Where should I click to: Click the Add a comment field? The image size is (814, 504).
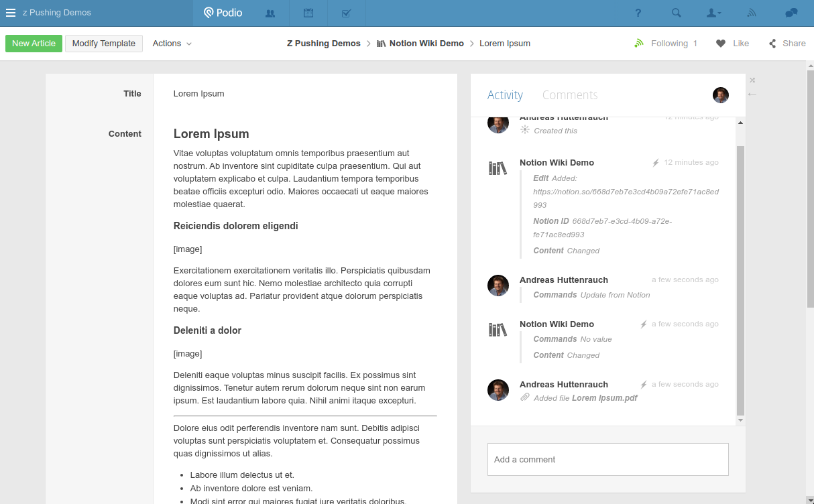[607, 460]
